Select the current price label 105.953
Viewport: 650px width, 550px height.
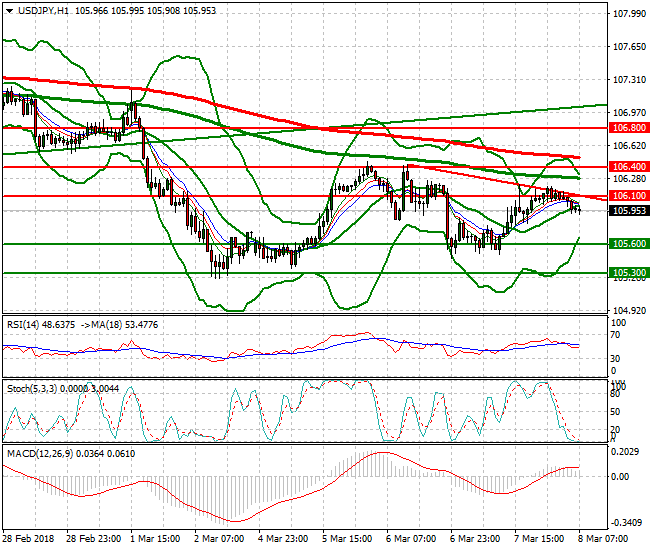tap(629, 211)
